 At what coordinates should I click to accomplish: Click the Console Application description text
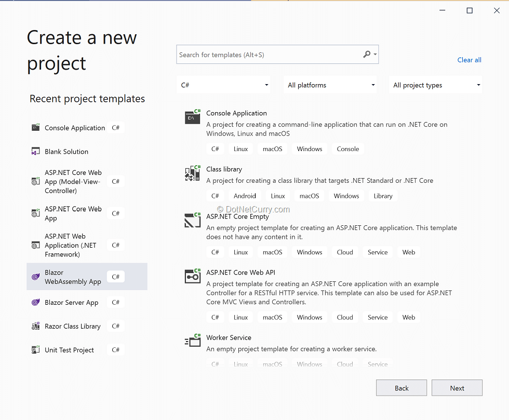coord(327,129)
